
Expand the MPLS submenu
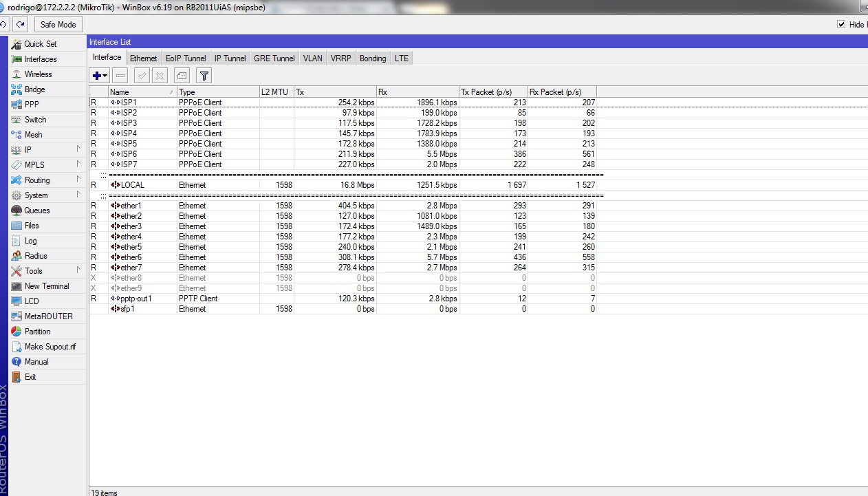coord(47,165)
